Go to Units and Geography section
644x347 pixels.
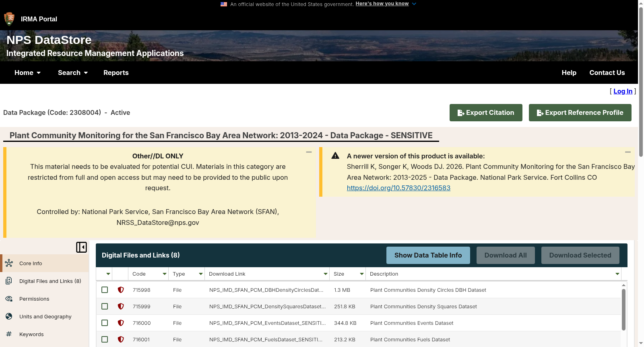coord(44,316)
